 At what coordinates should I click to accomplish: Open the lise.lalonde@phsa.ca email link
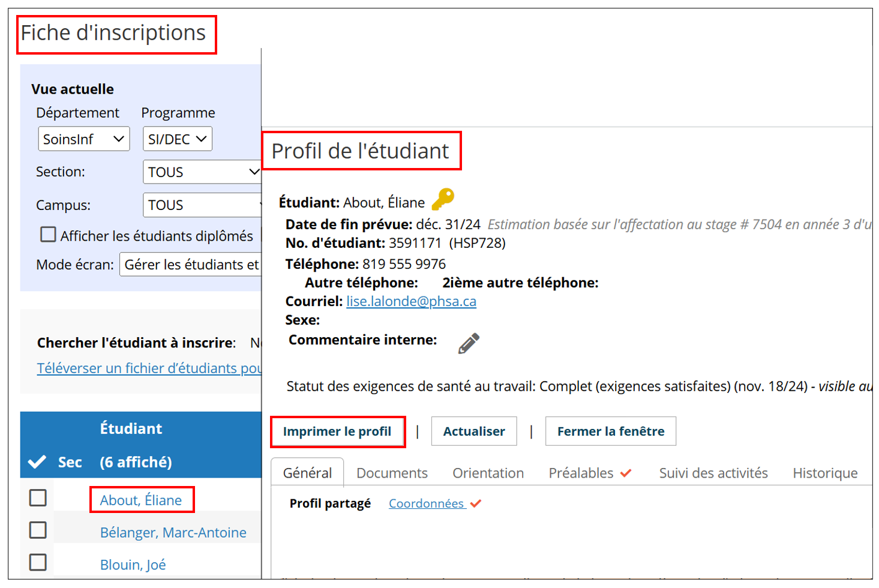tap(411, 301)
